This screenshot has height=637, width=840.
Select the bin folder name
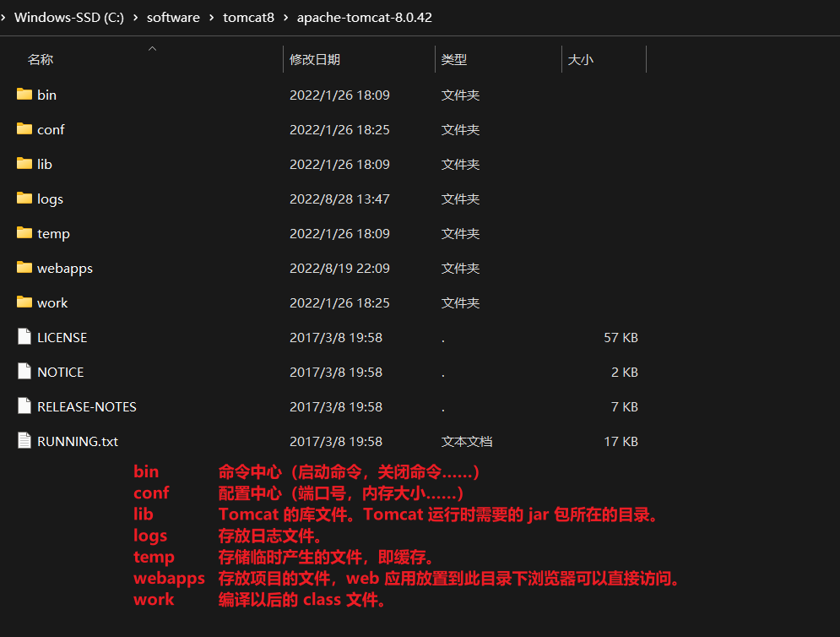pos(46,95)
